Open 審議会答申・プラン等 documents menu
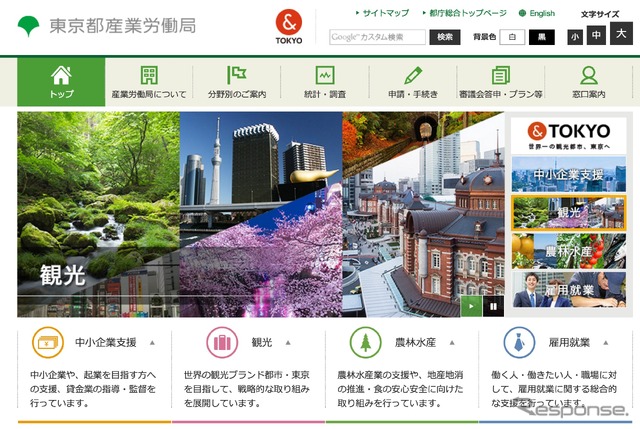The height and width of the screenshot is (429, 640). 500,82
